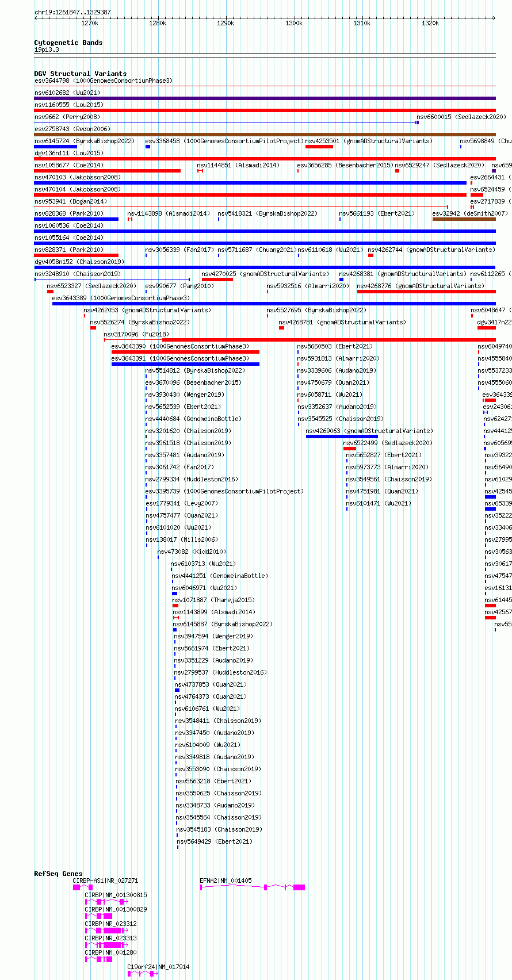The width and height of the screenshot is (512, 980).
Task: Click gene label CIRBP|NM_001300815
Action: [x=116, y=895]
